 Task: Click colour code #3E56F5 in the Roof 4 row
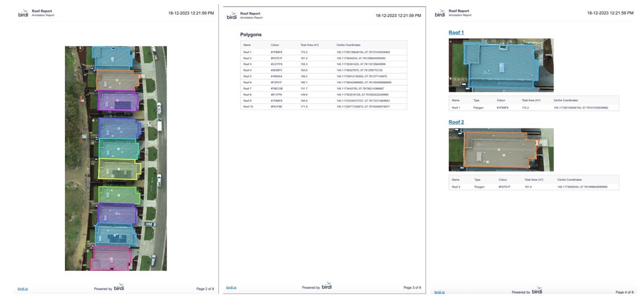(x=276, y=70)
